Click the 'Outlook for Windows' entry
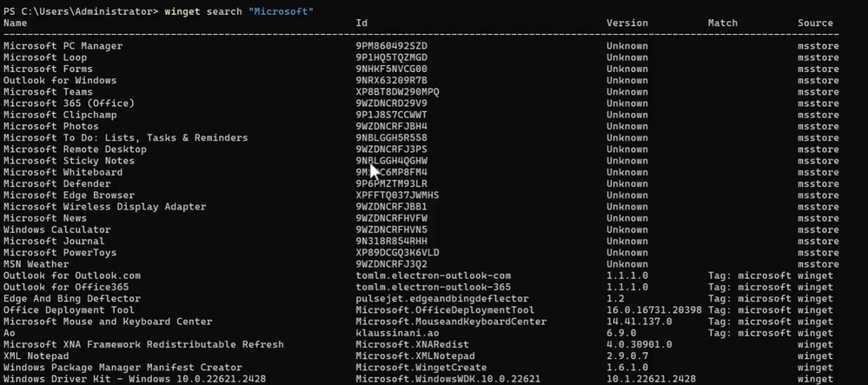868x385 pixels. click(60, 80)
